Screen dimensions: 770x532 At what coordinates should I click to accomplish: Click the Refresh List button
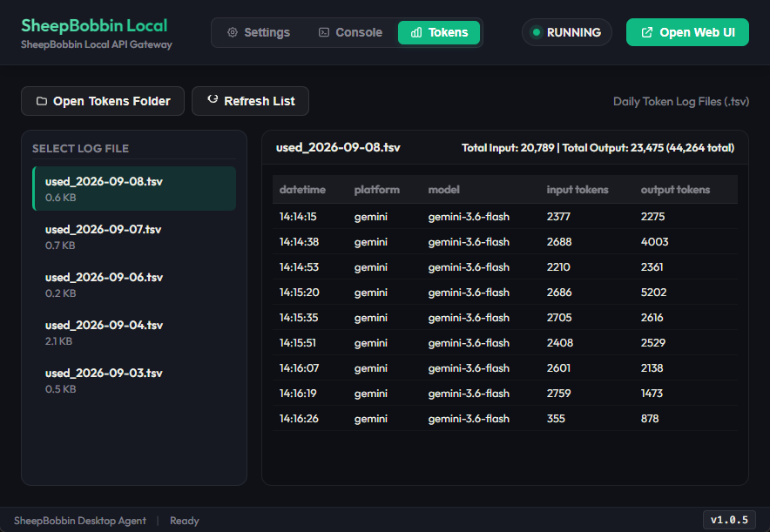[x=251, y=101]
